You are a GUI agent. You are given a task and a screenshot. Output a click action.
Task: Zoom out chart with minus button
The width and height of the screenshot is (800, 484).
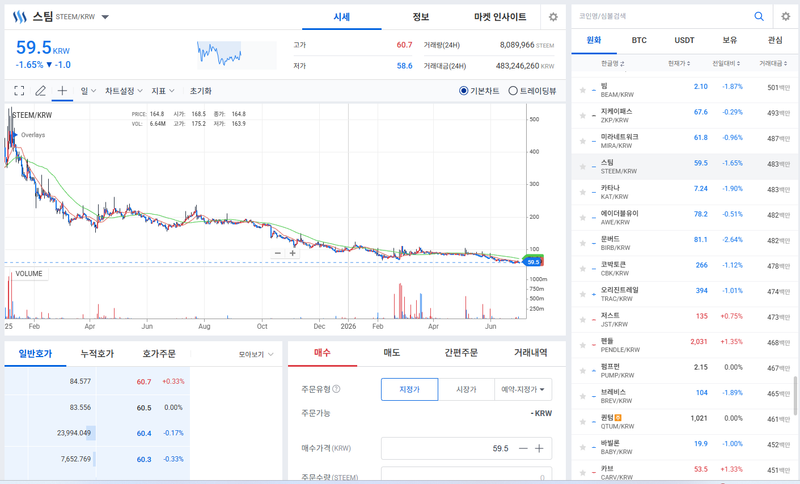tap(278, 253)
